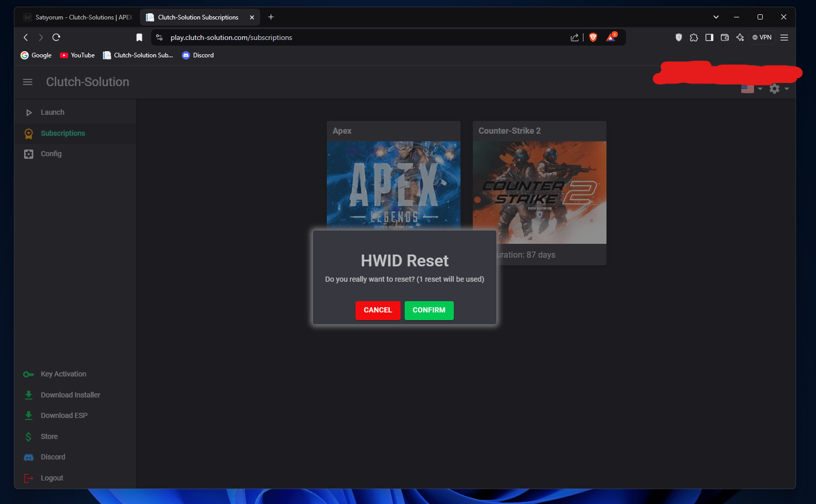Open the Brave Wallet icon
816x504 pixels.
[725, 37]
